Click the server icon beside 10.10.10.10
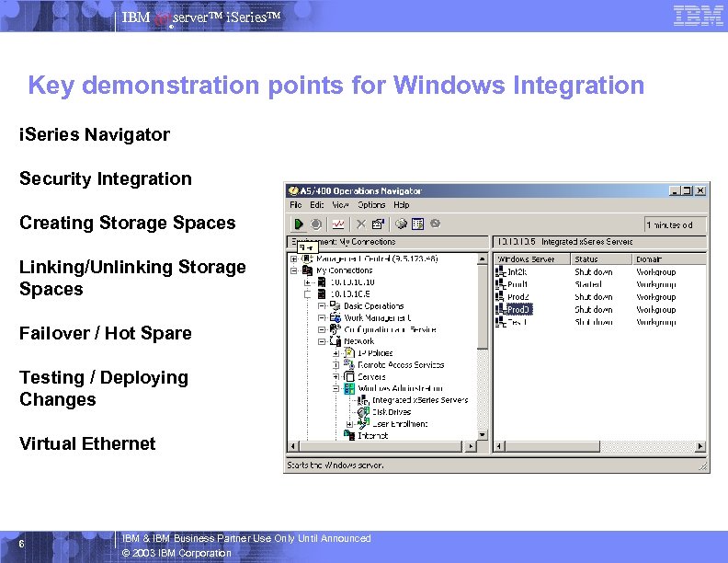Screen dimensions: 728x563 322,282
